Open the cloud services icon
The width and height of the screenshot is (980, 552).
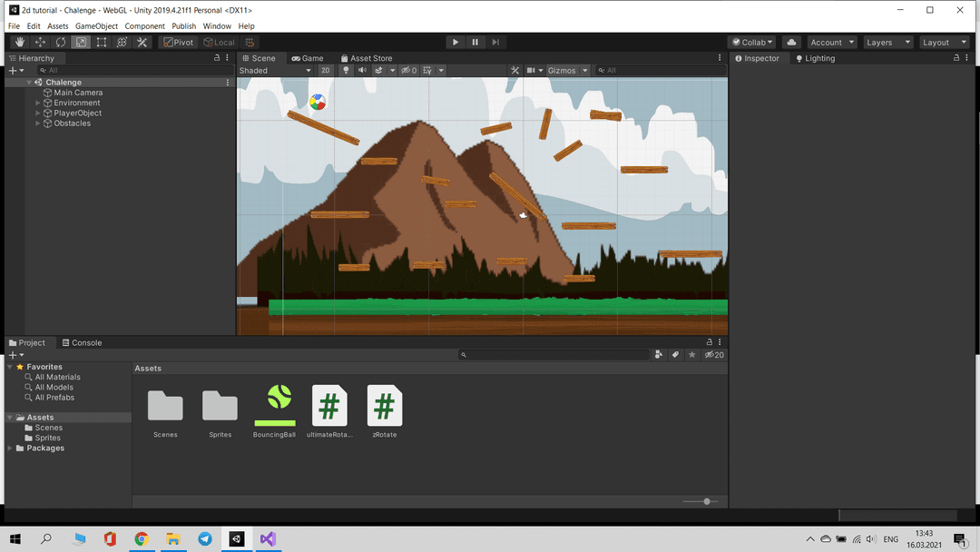click(792, 43)
